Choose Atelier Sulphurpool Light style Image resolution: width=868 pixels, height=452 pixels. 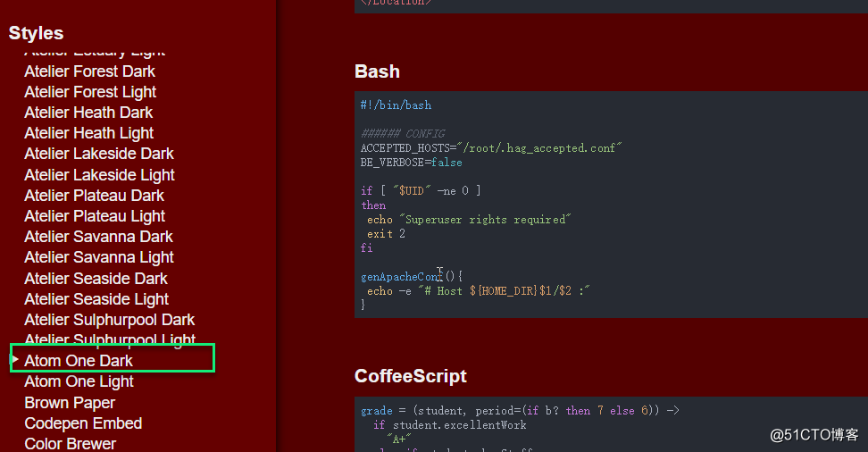(110, 339)
